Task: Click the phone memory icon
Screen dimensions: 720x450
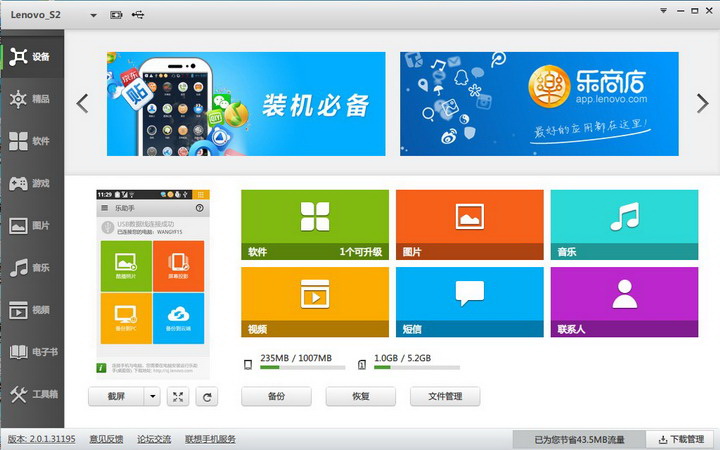Action: point(248,365)
